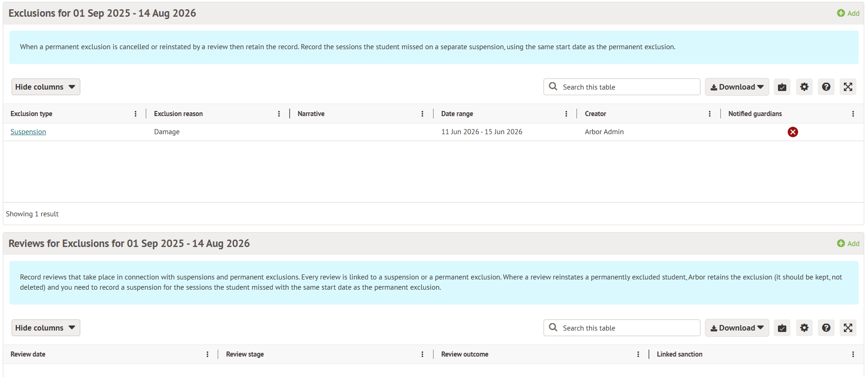
Task: Sort by Exclusion type column header
Action: [x=32, y=114]
